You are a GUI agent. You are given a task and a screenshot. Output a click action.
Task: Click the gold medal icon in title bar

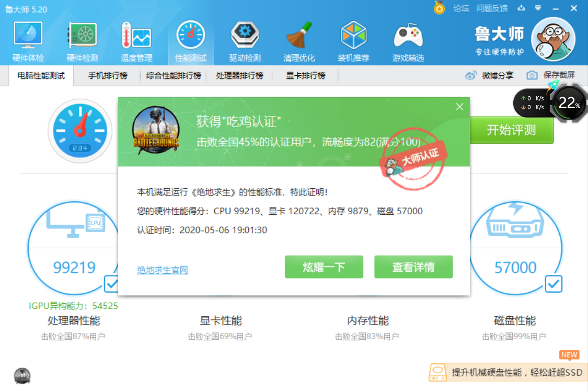(439, 8)
